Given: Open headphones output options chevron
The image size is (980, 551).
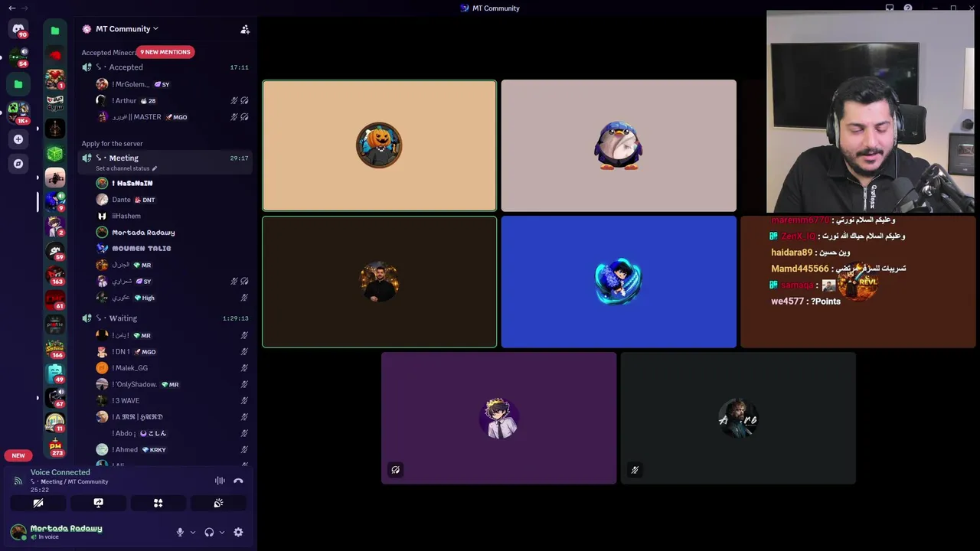Looking at the screenshot, I should point(222,532).
